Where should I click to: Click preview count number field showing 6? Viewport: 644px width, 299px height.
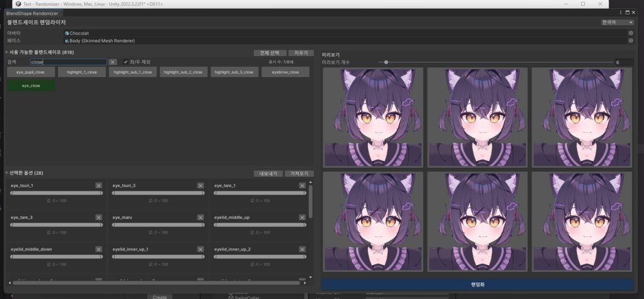(623, 62)
